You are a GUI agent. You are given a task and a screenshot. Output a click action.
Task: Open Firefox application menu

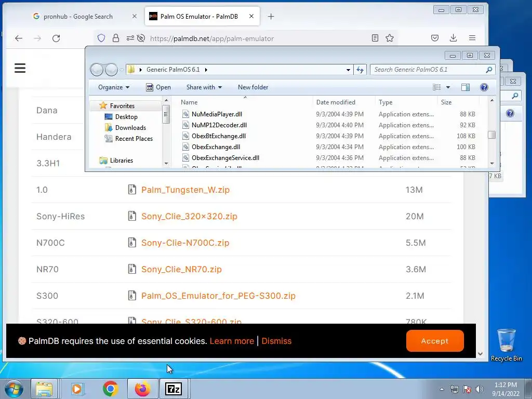(x=472, y=38)
